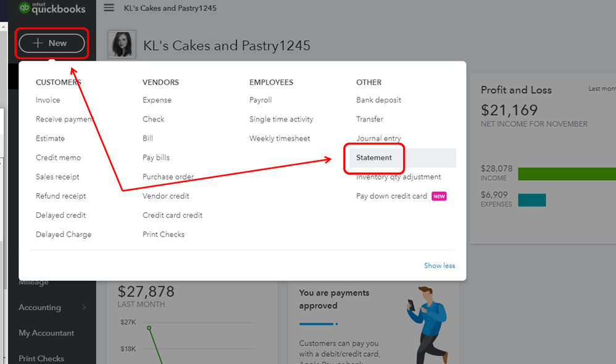The image size is (616, 364).
Task: Click the left scrollbar up arrow
Action: 4,27
